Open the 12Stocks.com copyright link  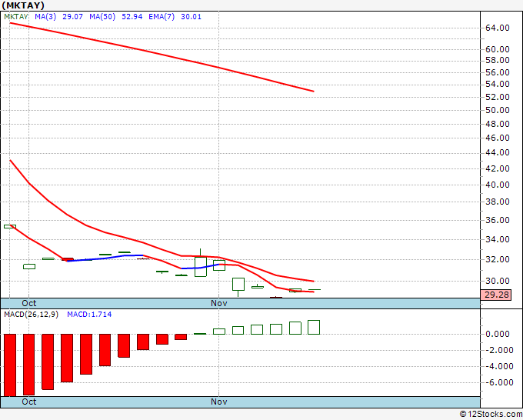pyautogui.click(x=491, y=415)
